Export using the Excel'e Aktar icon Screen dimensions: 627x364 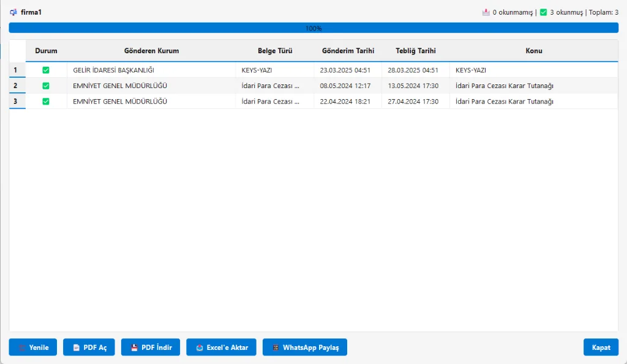click(200, 347)
